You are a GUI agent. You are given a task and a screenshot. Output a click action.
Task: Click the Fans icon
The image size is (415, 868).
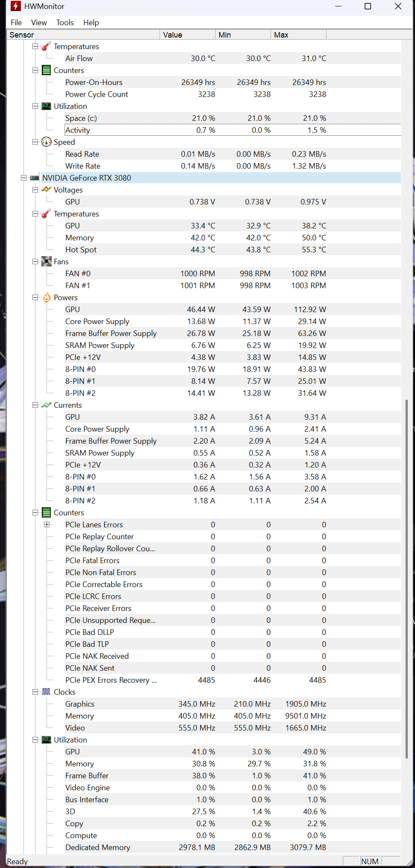[x=46, y=262]
